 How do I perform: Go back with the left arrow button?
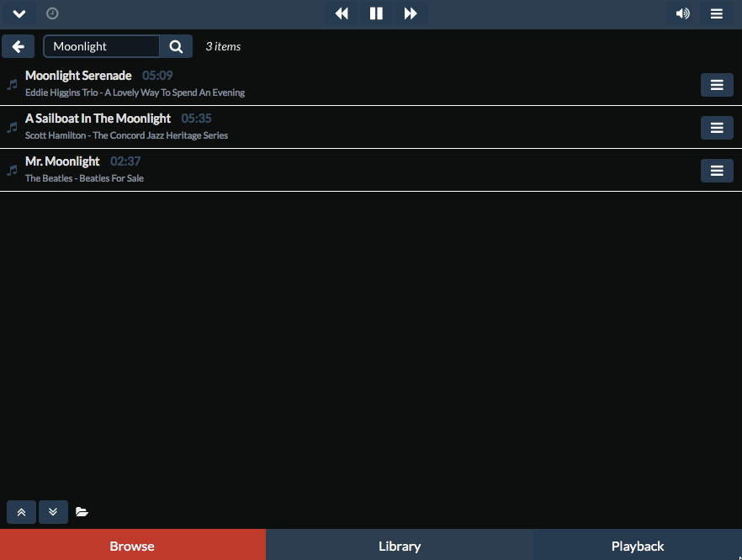coord(18,46)
